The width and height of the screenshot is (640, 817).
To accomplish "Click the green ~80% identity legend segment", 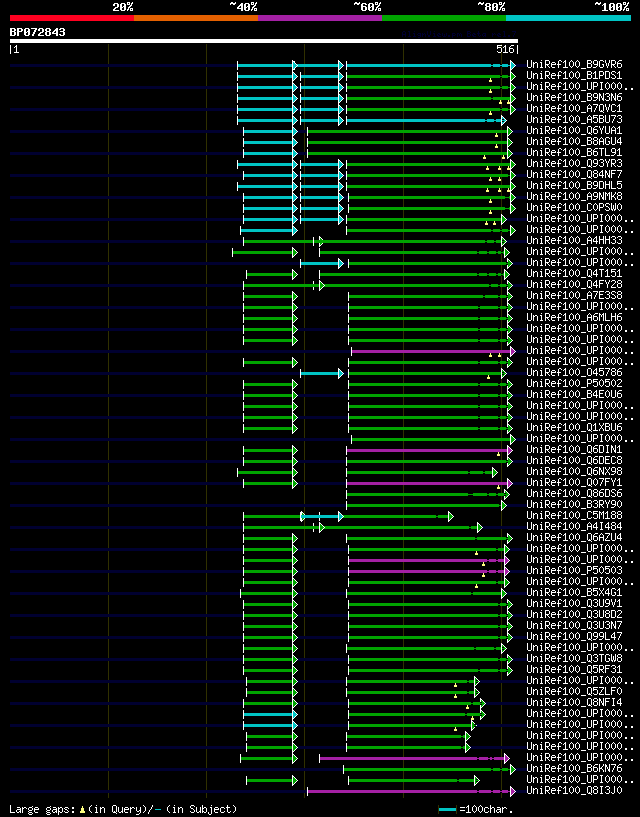I will pyautogui.click(x=444, y=18).
